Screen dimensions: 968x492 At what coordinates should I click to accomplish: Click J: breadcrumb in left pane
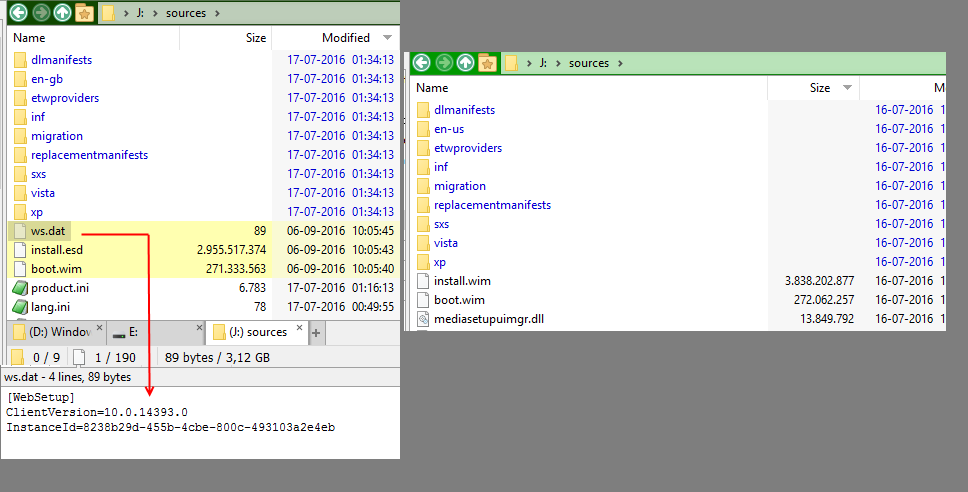tap(140, 13)
